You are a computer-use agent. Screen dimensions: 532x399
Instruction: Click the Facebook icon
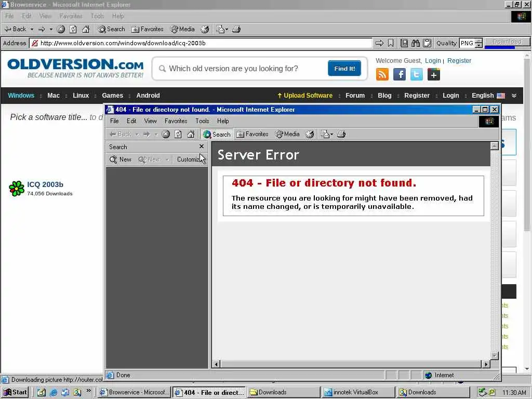point(400,74)
